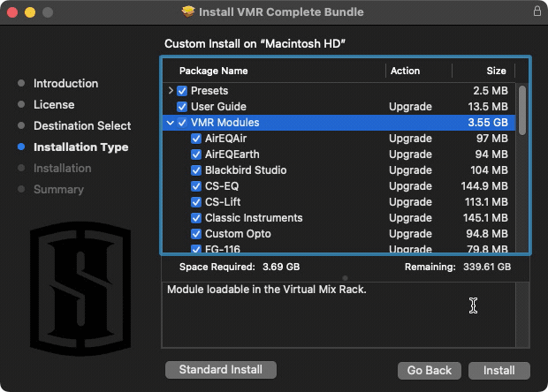Uncheck the AirEQEarth module checkbox
This screenshot has width=548, height=392.
coord(196,155)
